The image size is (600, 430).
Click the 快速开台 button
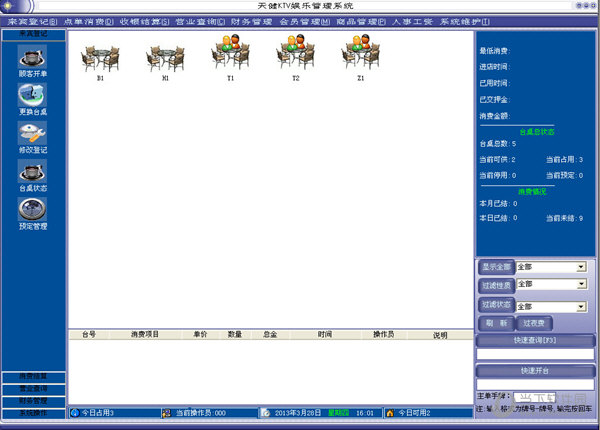click(x=535, y=371)
